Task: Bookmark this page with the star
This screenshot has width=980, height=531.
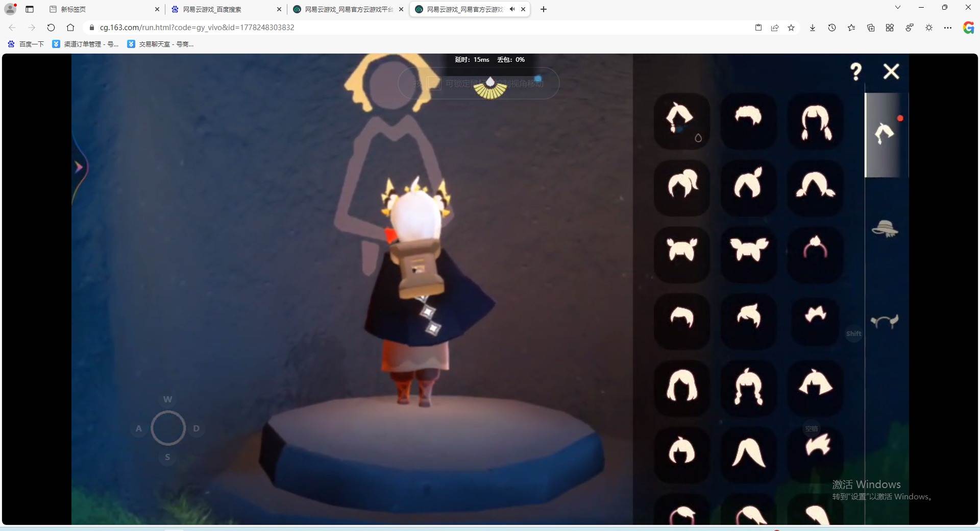Action: [791, 28]
